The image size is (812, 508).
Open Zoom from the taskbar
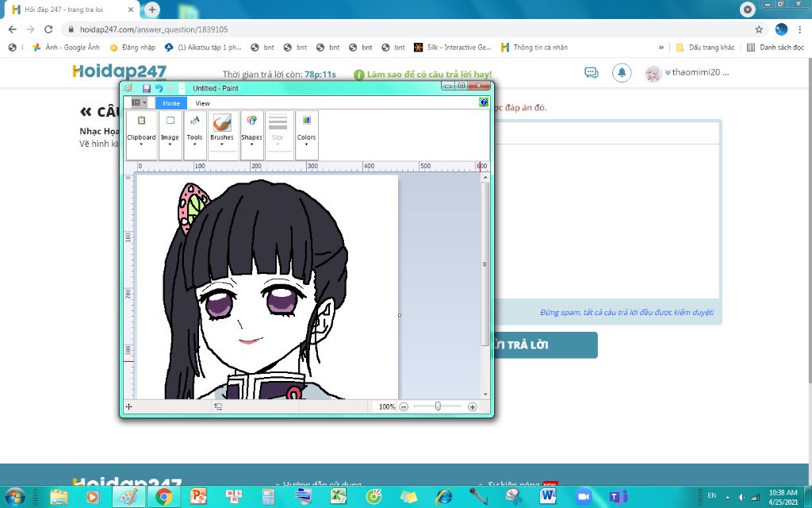pos(583,497)
